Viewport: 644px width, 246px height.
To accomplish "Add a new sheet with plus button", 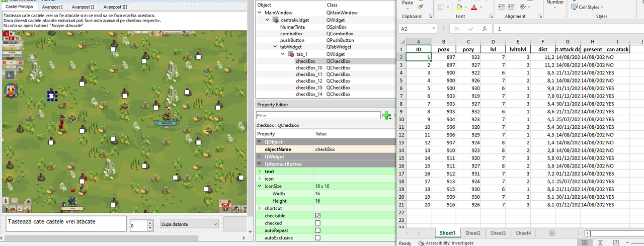I will tap(552, 233).
